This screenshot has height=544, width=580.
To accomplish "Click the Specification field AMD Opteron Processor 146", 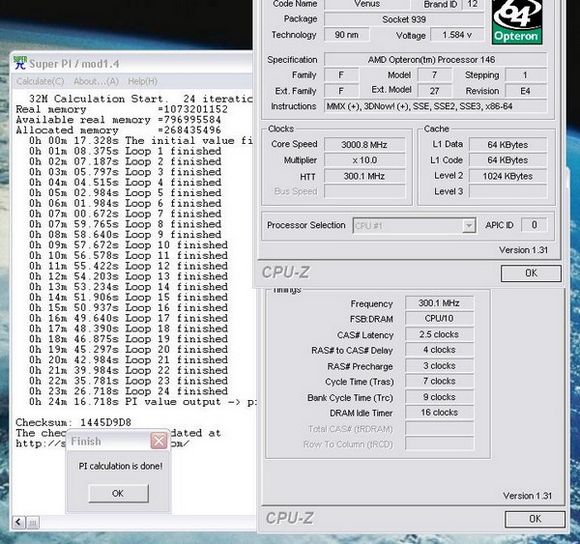I will click(x=435, y=60).
